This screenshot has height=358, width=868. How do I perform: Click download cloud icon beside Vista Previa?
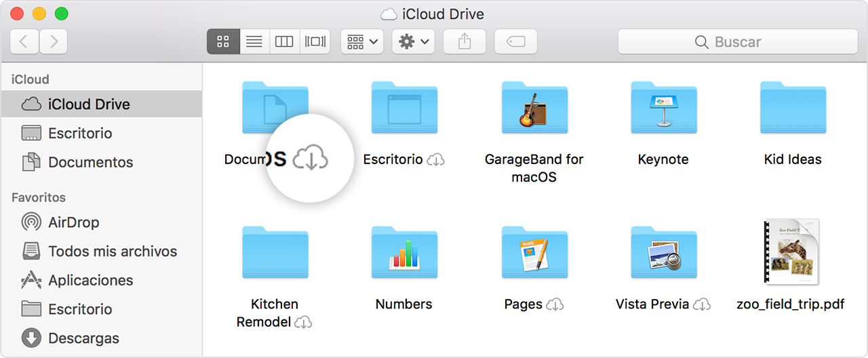[702, 304]
